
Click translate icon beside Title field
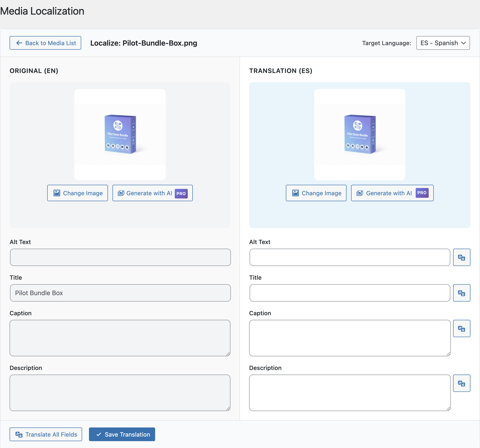point(462,293)
